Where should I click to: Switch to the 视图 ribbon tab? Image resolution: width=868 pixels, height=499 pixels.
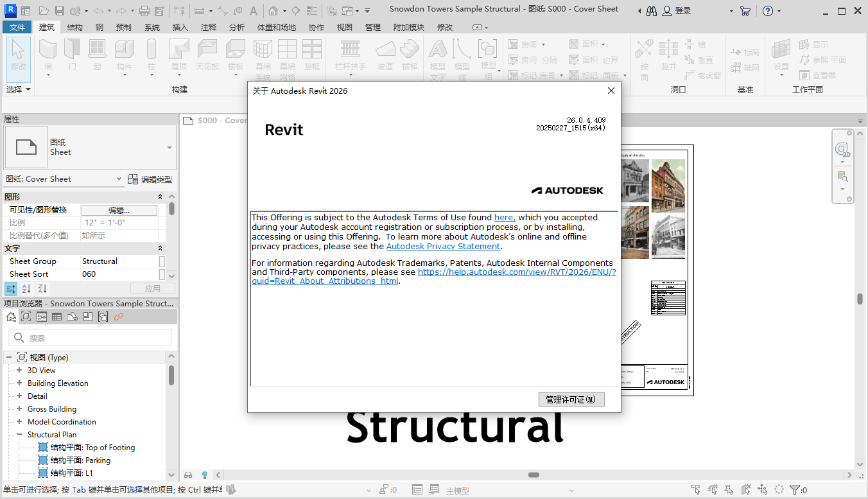pyautogui.click(x=345, y=27)
